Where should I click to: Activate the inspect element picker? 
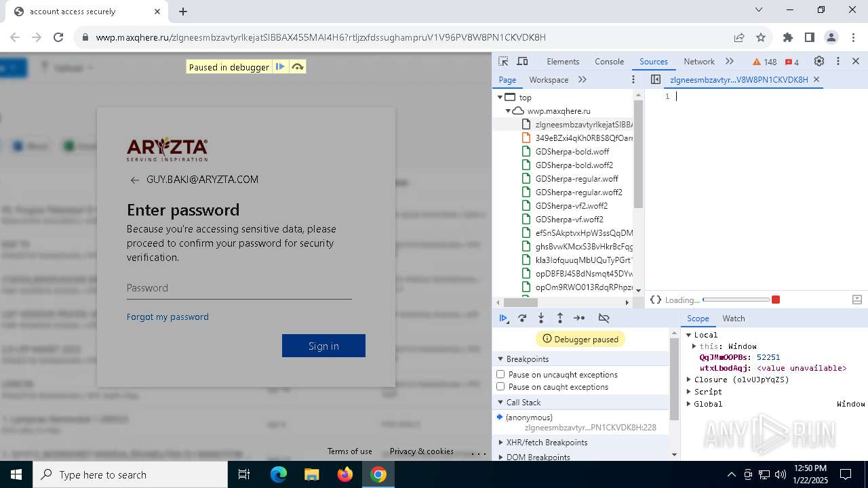[x=503, y=61]
